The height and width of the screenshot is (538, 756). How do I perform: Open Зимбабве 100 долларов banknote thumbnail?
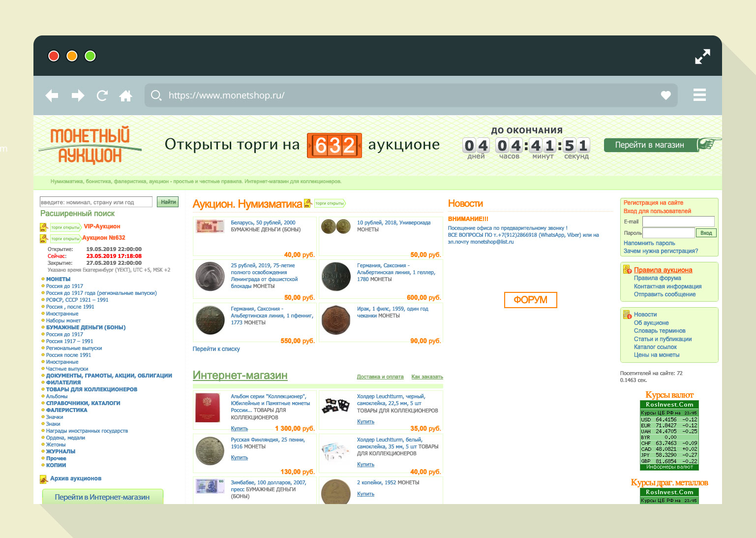pos(211,486)
